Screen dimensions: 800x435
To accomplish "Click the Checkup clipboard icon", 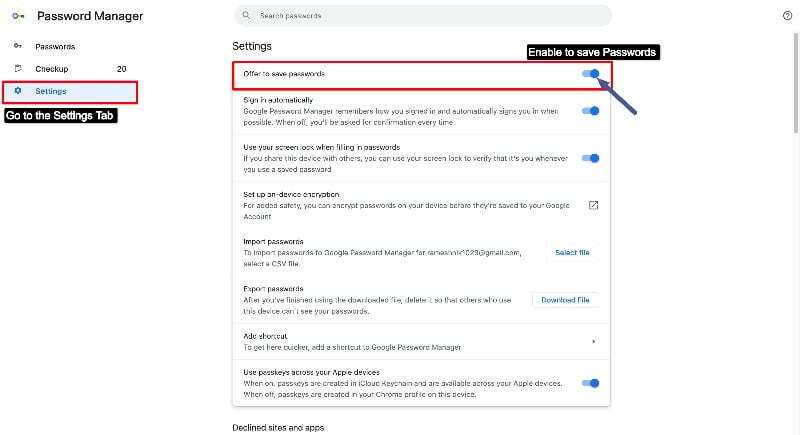I will [x=18, y=68].
